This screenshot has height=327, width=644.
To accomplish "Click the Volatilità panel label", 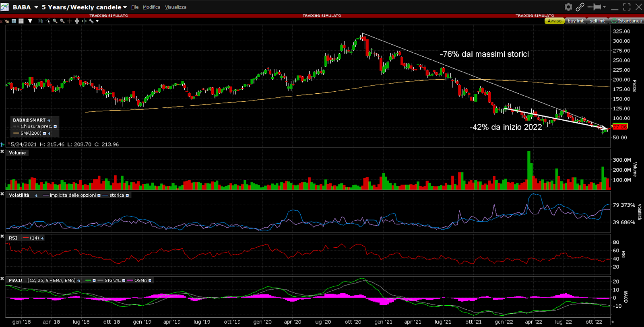I will click(x=19, y=195).
